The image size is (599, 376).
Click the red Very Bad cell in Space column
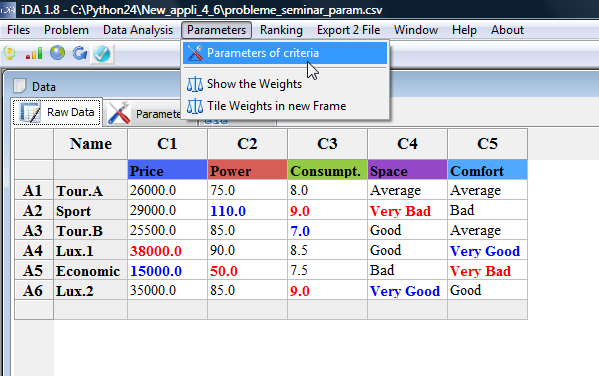click(x=407, y=211)
